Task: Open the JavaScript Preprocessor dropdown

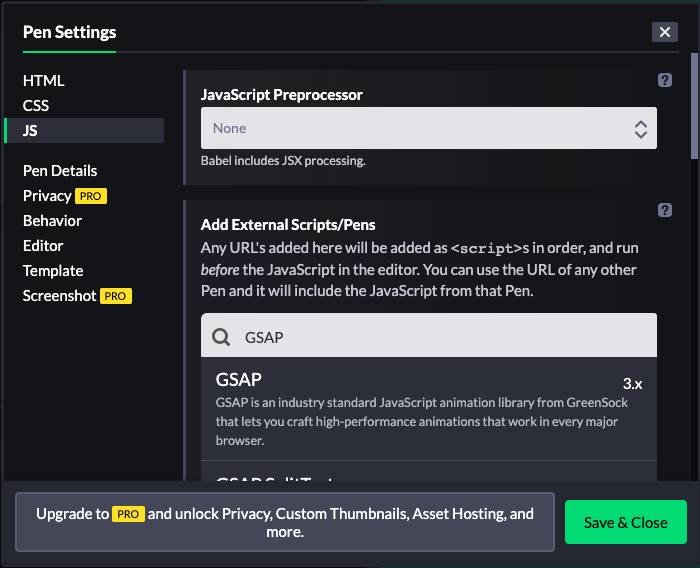Action: (429, 128)
